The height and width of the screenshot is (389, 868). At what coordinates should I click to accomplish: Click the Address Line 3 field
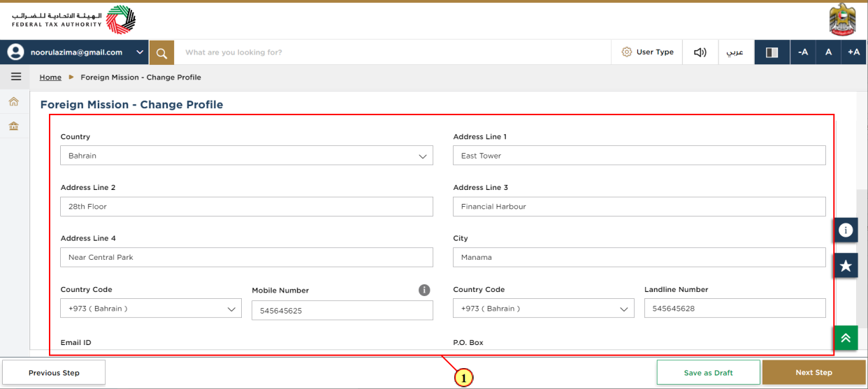coord(639,207)
